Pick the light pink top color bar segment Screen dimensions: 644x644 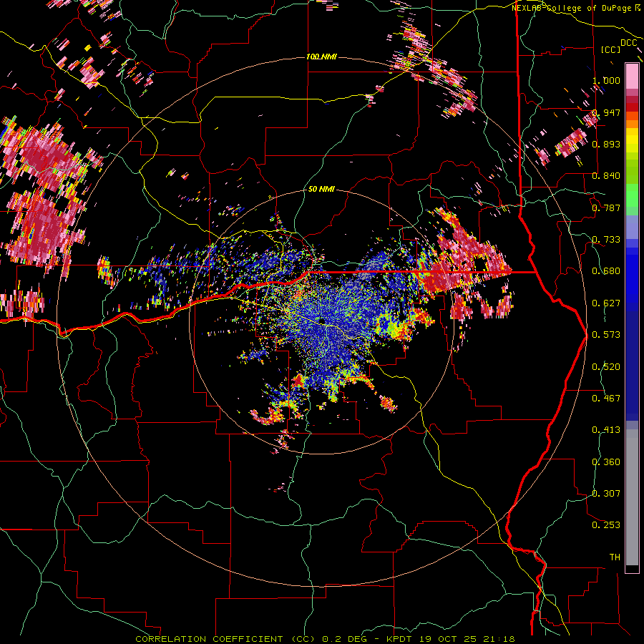[x=632, y=76]
